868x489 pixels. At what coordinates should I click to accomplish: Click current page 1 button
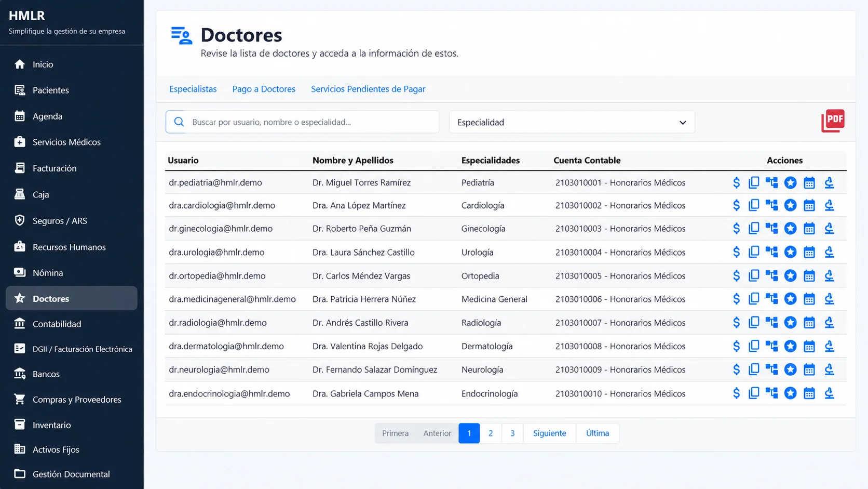click(469, 433)
